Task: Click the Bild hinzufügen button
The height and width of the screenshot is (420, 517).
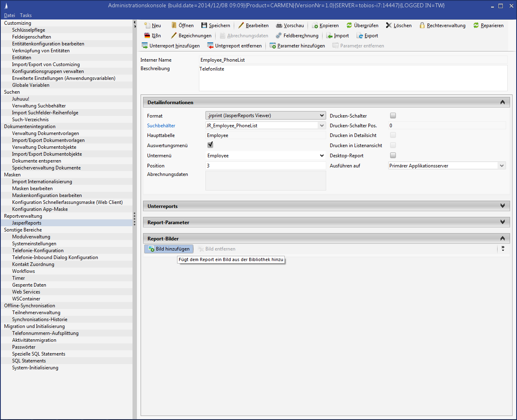Action: [x=169, y=249]
